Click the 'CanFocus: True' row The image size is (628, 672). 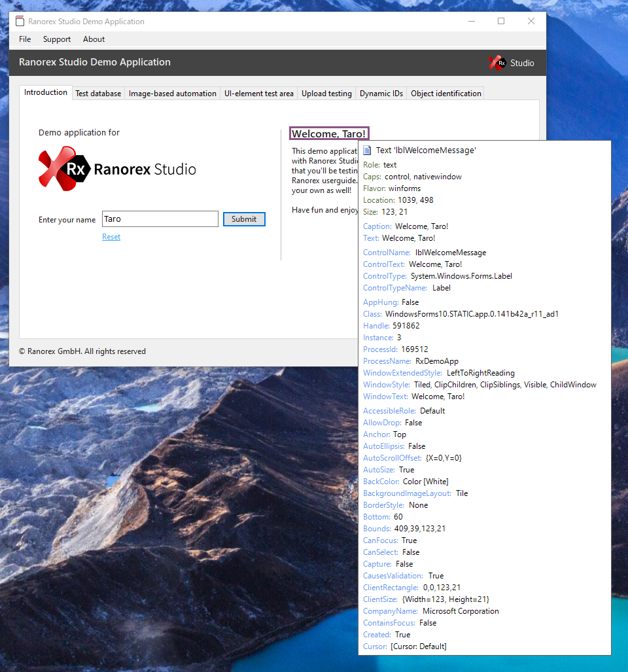point(390,540)
